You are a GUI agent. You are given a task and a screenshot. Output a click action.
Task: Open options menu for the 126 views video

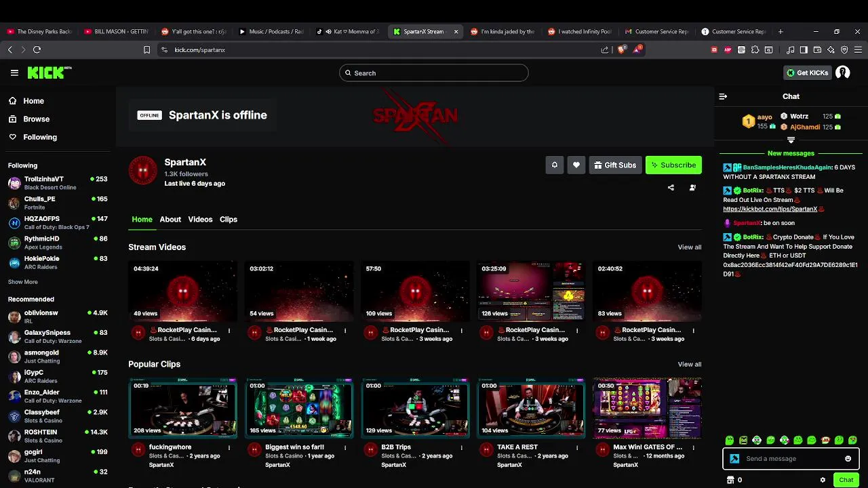tap(577, 331)
